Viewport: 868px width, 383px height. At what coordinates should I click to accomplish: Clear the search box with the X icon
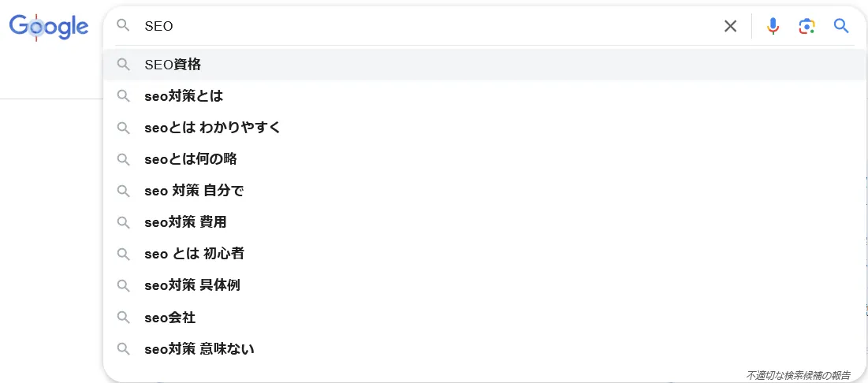pos(731,26)
